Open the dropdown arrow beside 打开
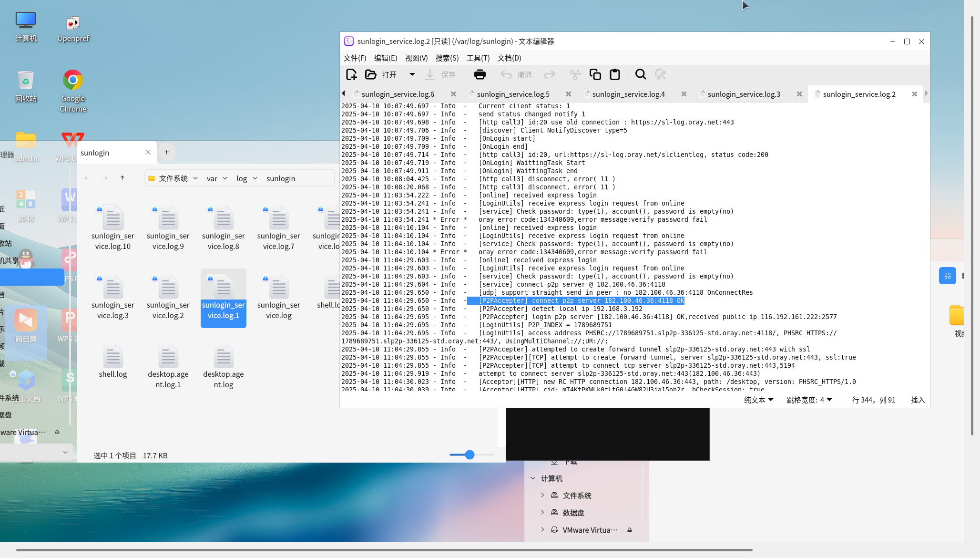The width and height of the screenshot is (980, 558). pos(412,74)
